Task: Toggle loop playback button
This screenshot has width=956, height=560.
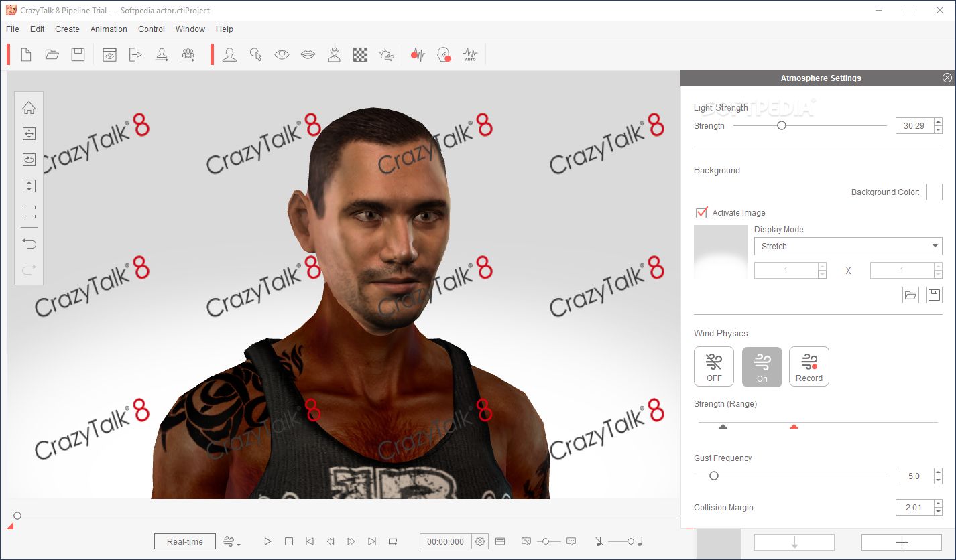Action: pyautogui.click(x=394, y=541)
